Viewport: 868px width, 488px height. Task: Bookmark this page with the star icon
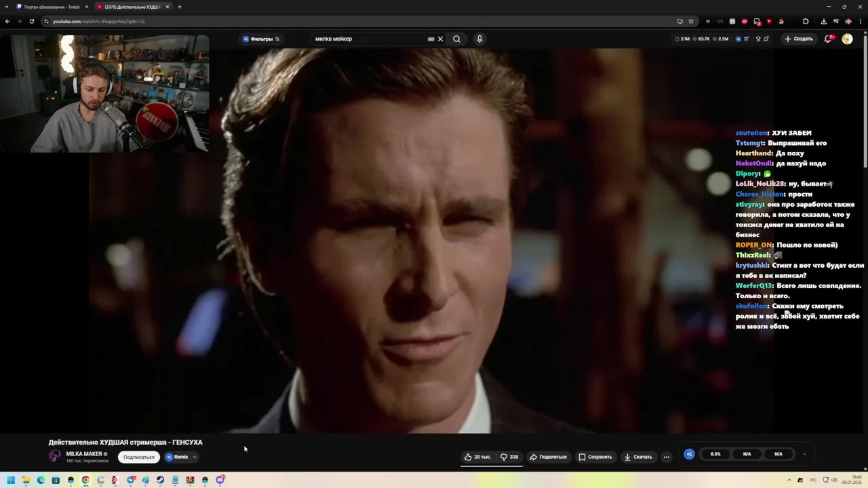point(691,21)
